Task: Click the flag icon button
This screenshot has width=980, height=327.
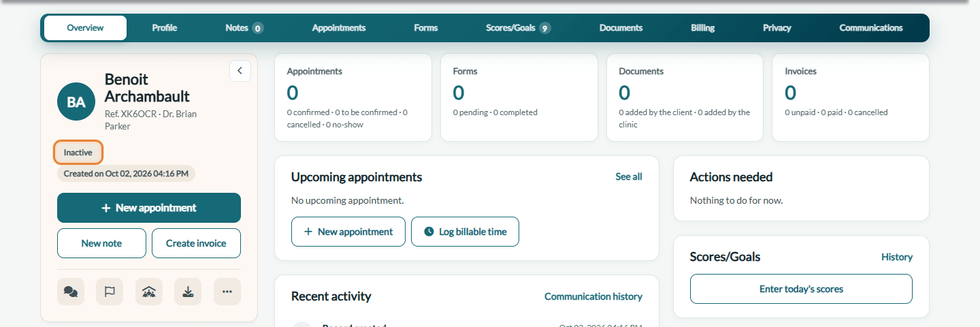Action: (x=110, y=292)
